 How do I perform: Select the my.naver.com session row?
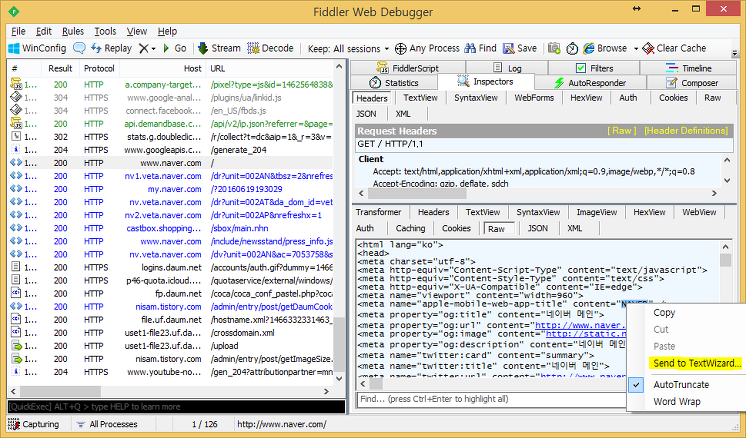click(x=170, y=189)
